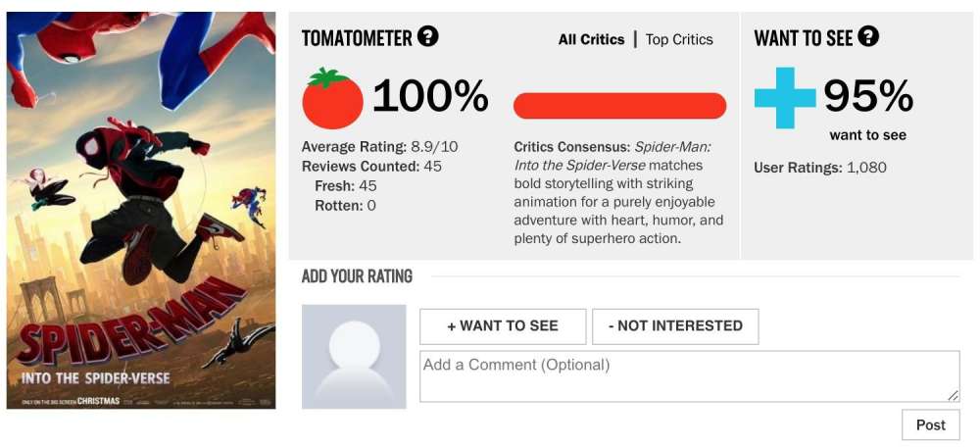Click the Critics Consensus movie title text

pyautogui.click(x=612, y=156)
